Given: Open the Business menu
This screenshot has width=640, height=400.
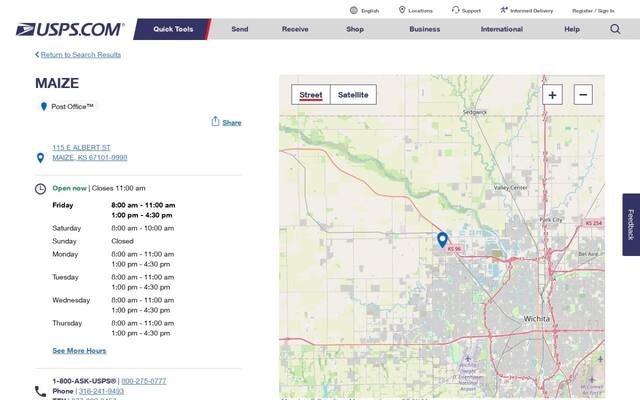Looking at the screenshot, I should tap(424, 29).
